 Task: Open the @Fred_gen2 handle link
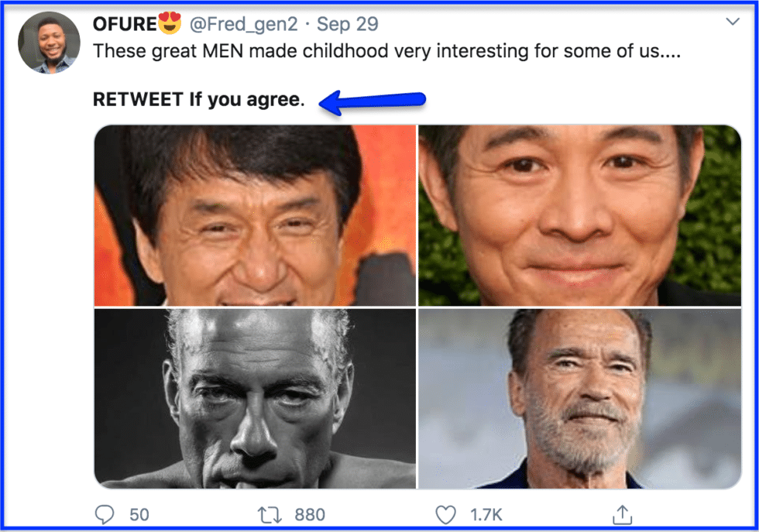point(243,24)
